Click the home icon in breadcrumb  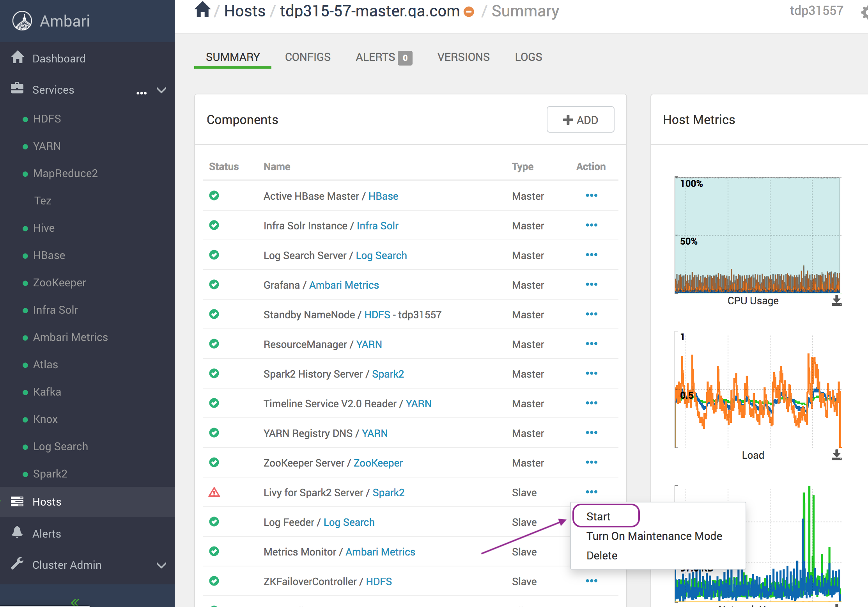click(202, 10)
